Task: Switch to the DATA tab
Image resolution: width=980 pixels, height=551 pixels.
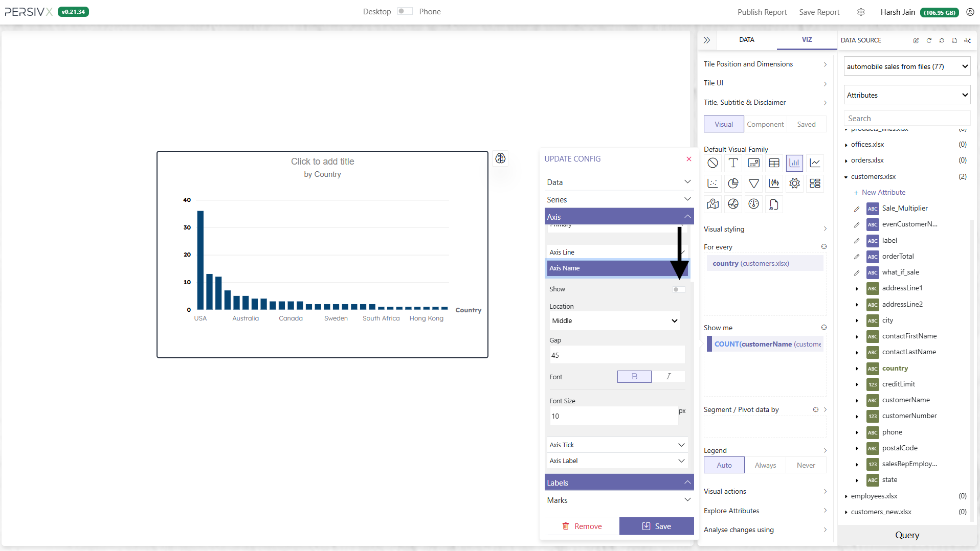Action: tap(746, 40)
